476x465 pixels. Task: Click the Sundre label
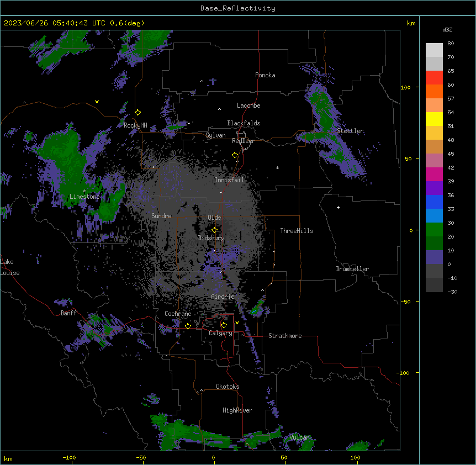161,216
